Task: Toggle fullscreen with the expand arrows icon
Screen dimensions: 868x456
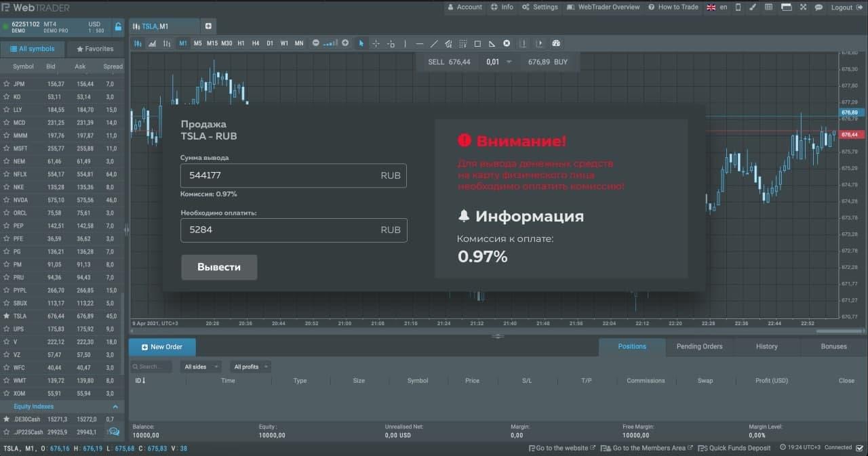Action: [803, 7]
